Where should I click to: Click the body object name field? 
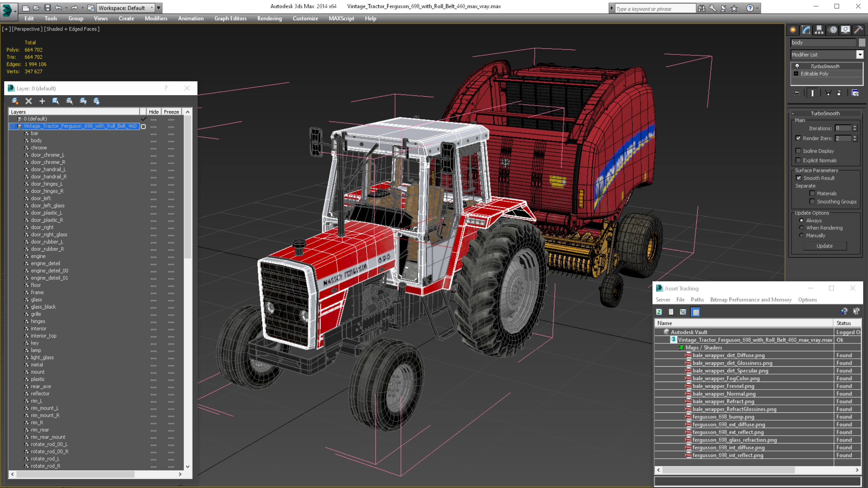[x=823, y=42]
